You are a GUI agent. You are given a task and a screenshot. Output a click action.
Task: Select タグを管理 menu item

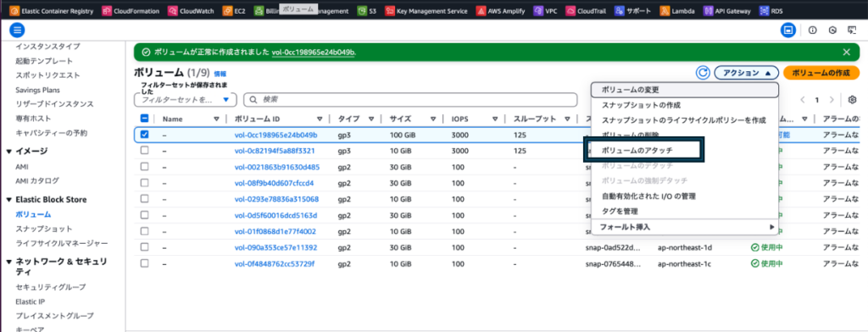pos(685,211)
